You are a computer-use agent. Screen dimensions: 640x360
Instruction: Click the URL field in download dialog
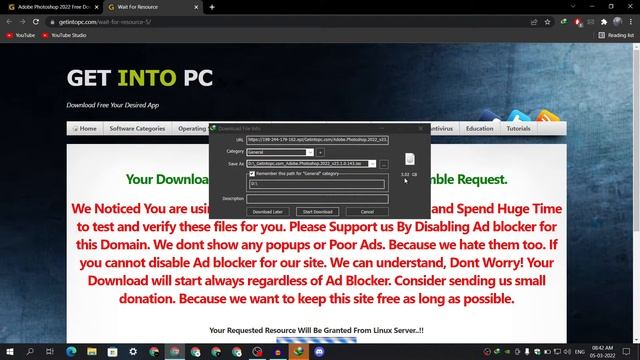(317, 140)
